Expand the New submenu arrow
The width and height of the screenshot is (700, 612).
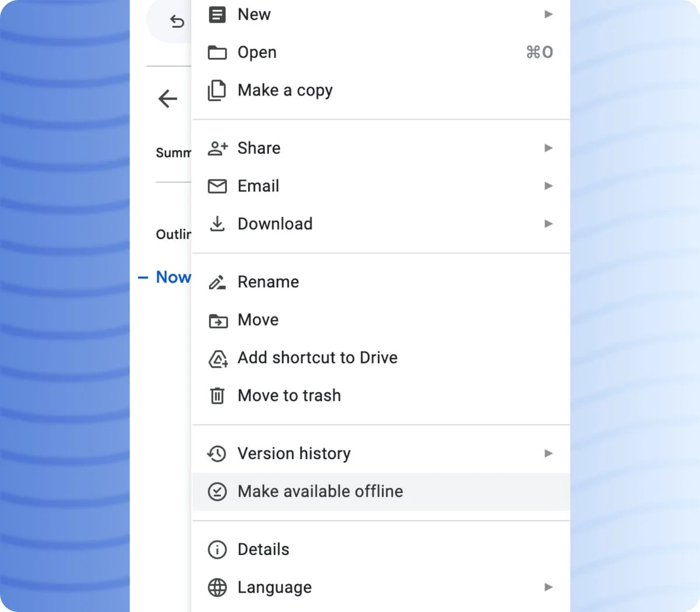pos(548,14)
